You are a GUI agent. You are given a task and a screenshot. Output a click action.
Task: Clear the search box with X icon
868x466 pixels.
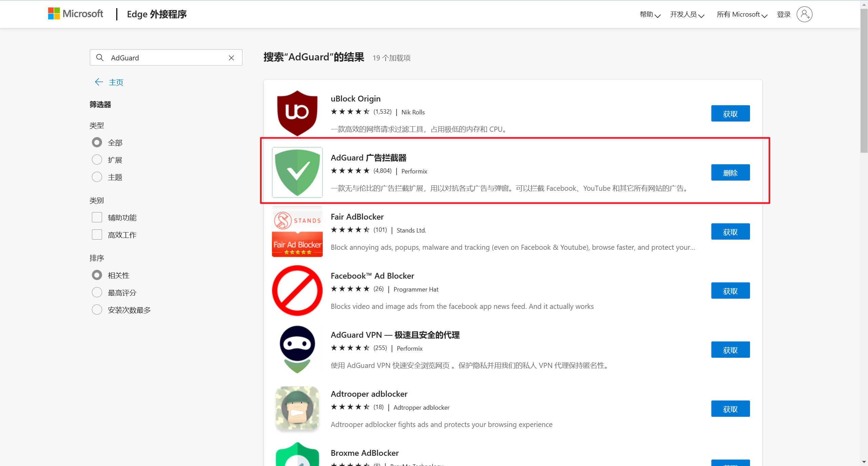coord(231,58)
